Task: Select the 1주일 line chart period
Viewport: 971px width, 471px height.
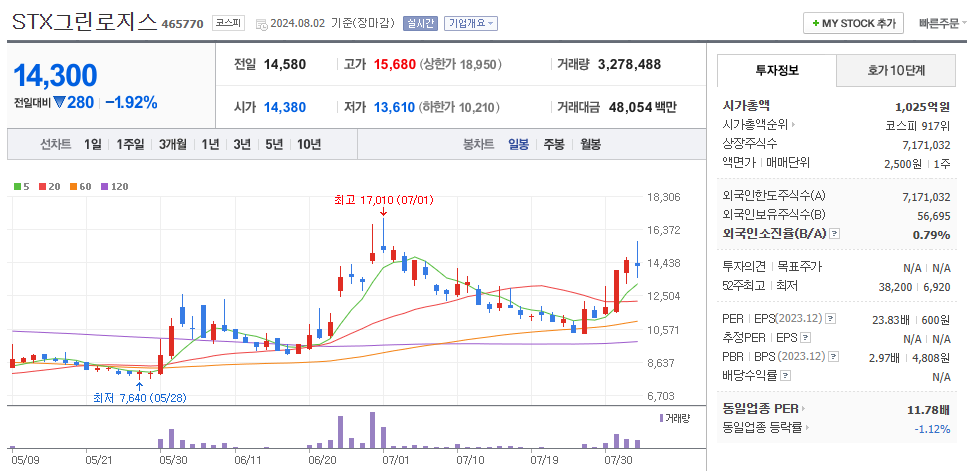Action: [x=130, y=145]
